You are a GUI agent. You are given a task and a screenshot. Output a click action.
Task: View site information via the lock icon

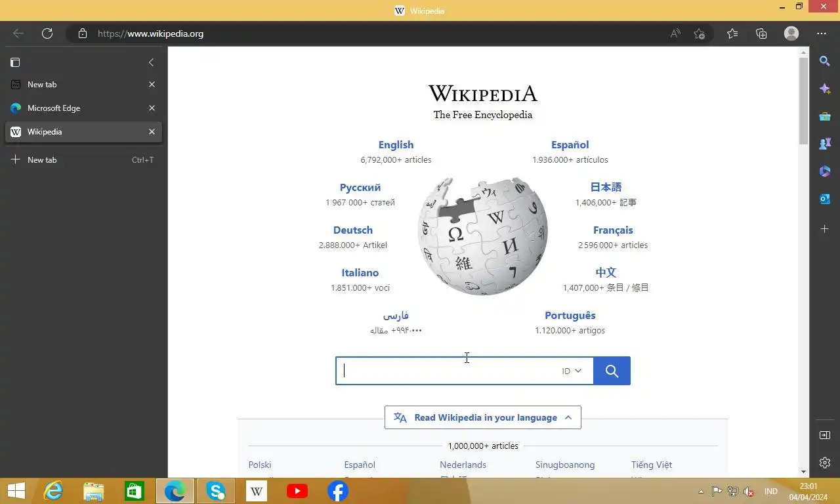[83, 33]
